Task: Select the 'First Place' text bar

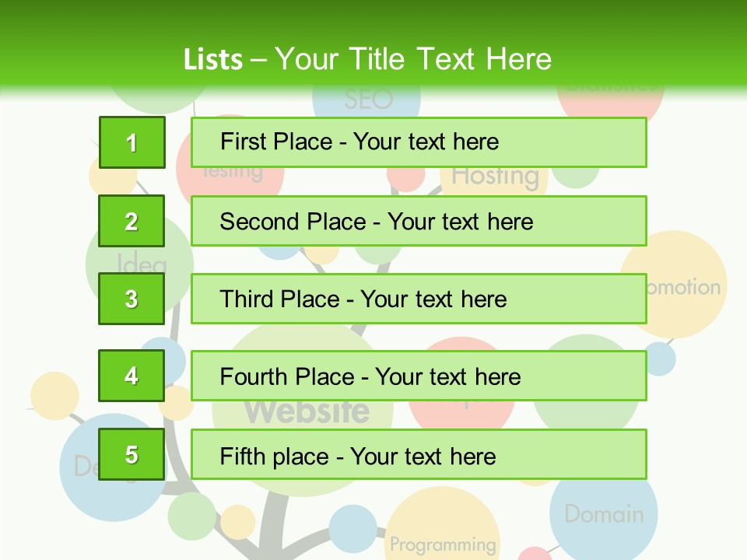Action: 418,142
